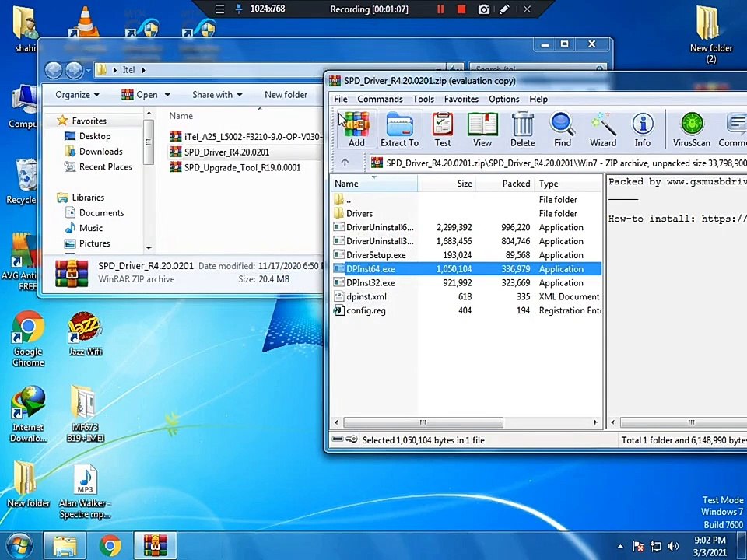Open the recorder hamburger menu
Screen dimensions: 747x560
tap(219, 9)
